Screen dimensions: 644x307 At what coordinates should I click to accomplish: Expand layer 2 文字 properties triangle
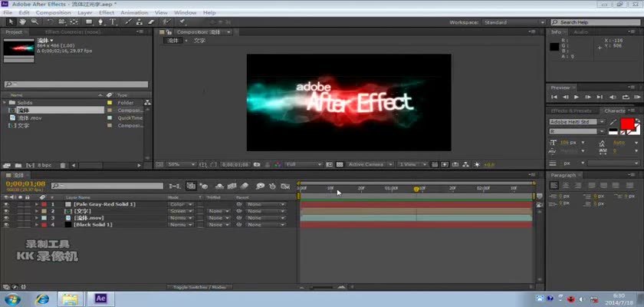tap(37, 211)
